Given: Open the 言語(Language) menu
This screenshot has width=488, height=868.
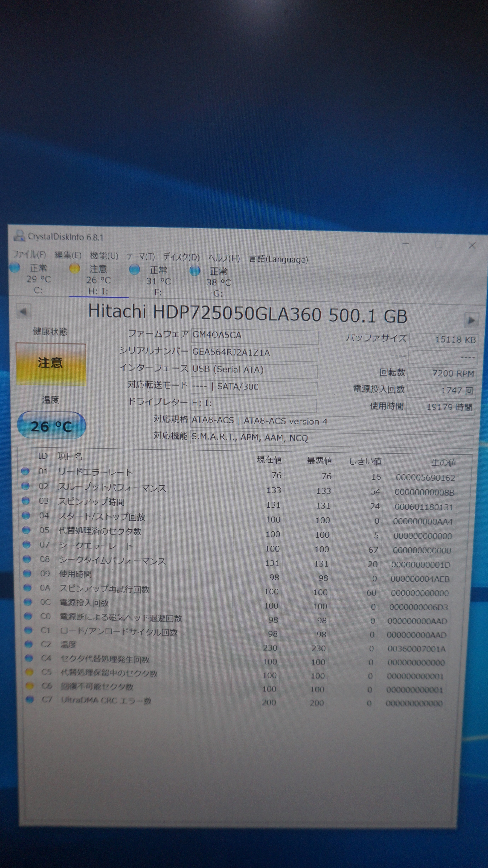Looking at the screenshot, I should coord(278,259).
